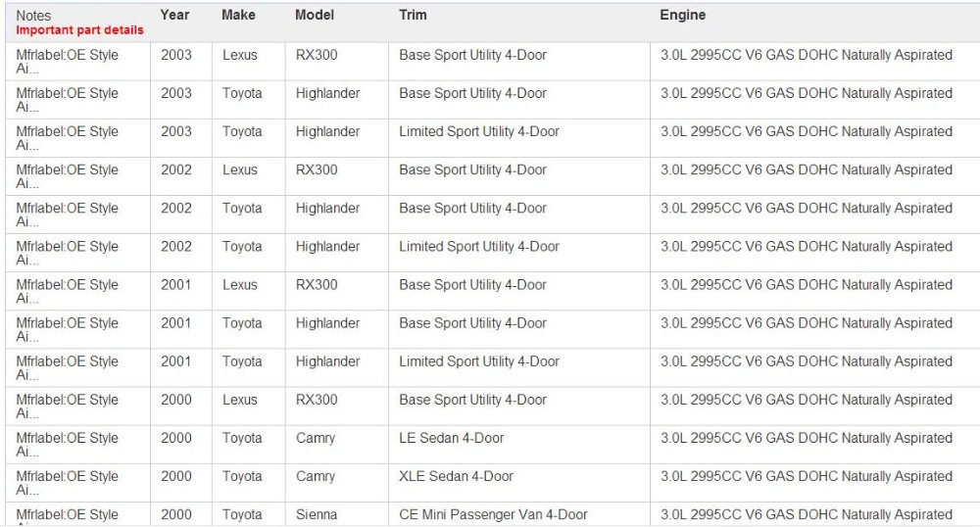This screenshot has width=980, height=527.
Task: Click the XLE Sedan 4-Door trim cell
Action: (x=456, y=476)
